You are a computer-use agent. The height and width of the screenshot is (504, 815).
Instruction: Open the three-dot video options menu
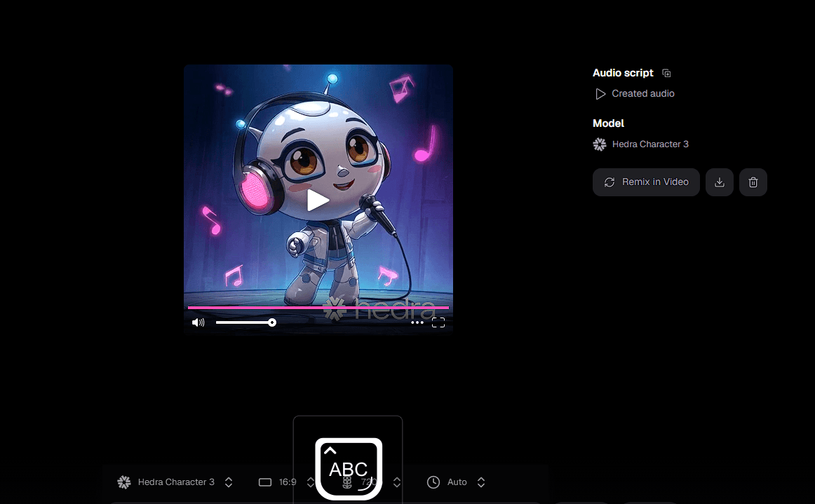(417, 322)
